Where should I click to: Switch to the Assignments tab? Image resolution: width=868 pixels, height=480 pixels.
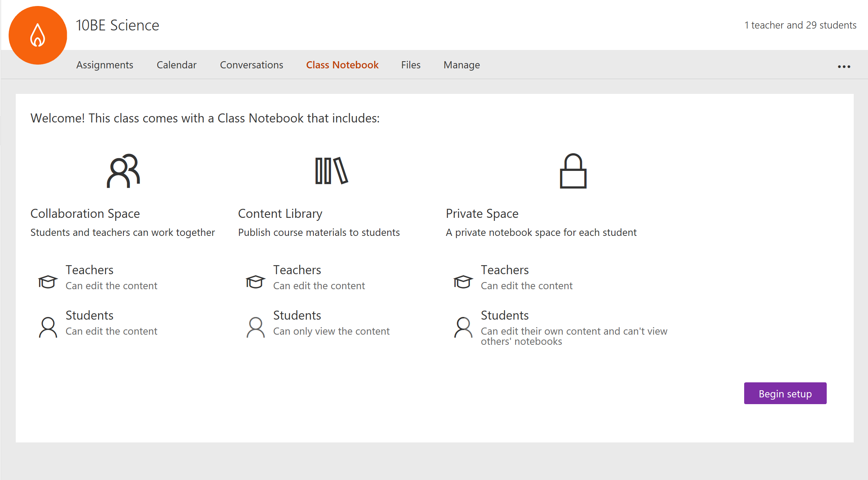(x=105, y=65)
